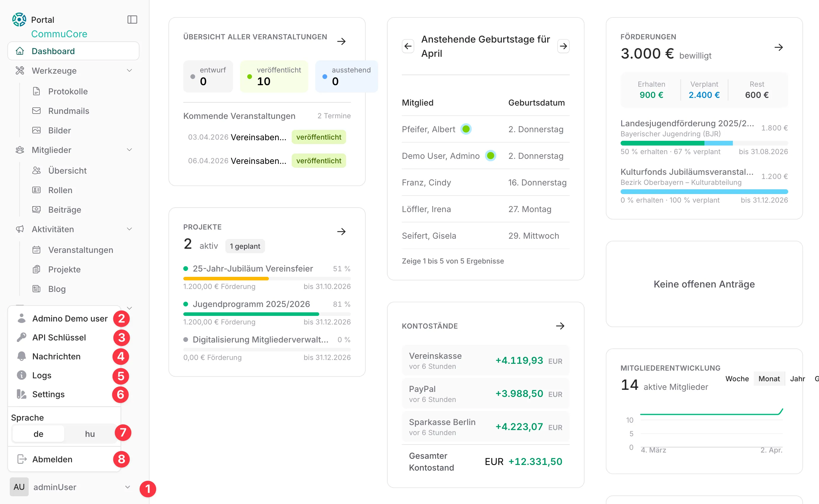Switch language to hu
Image resolution: width=819 pixels, height=504 pixels.
(90, 434)
